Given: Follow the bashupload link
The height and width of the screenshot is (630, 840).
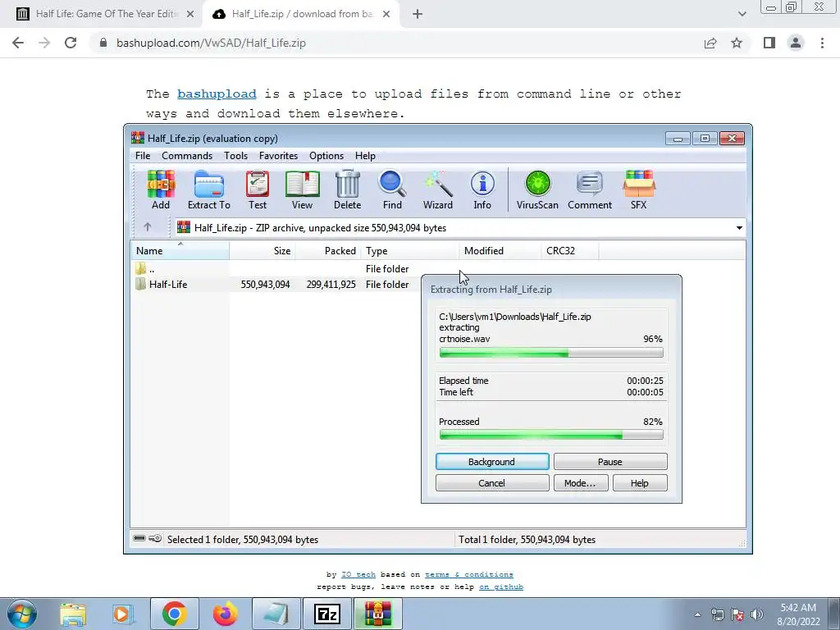Looking at the screenshot, I should pyautogui.click(x=217, y=94).
